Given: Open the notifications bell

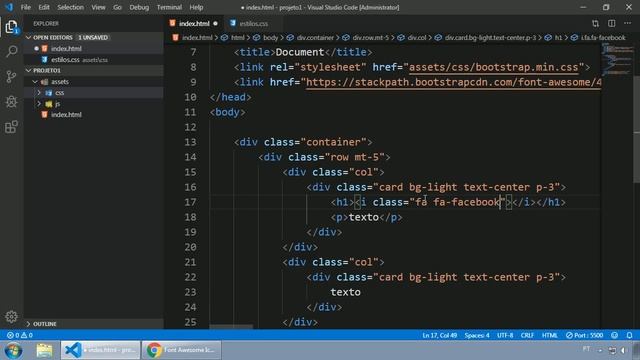Looking at the screenshot, I should pos(629,335).
